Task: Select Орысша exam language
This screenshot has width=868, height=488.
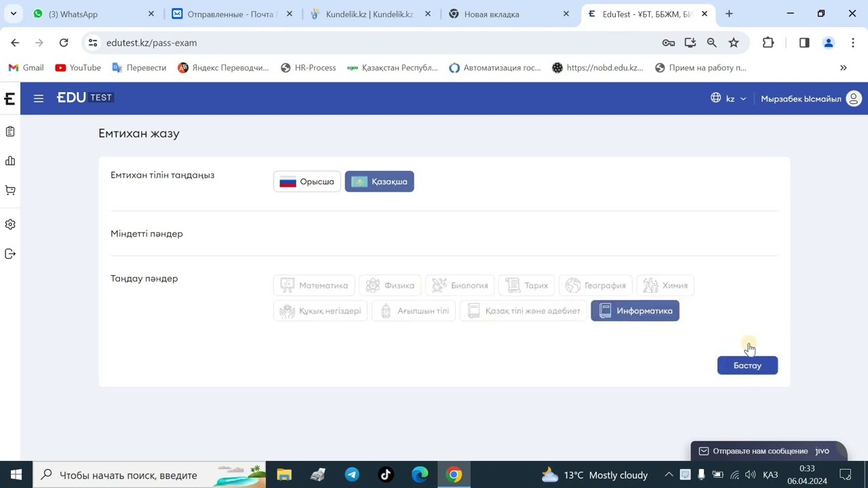Action: [x=307, y=182]
